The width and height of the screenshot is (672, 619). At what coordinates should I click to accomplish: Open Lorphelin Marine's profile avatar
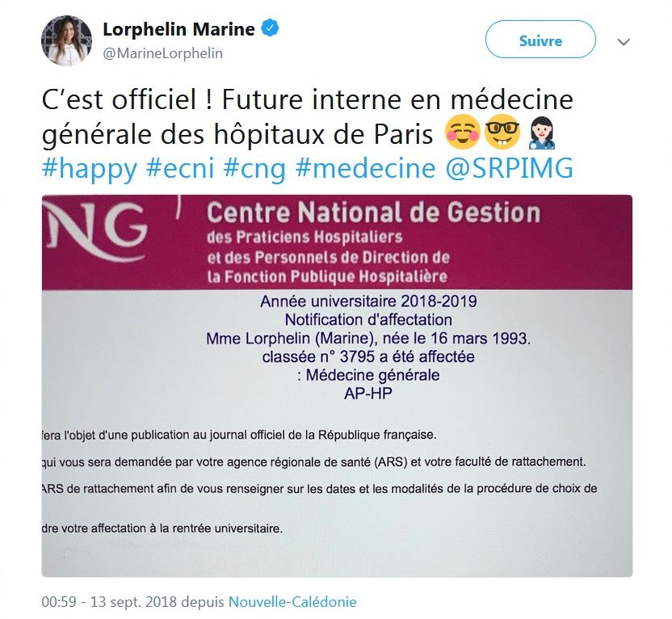pyautogui.click(x=66, y=40)
